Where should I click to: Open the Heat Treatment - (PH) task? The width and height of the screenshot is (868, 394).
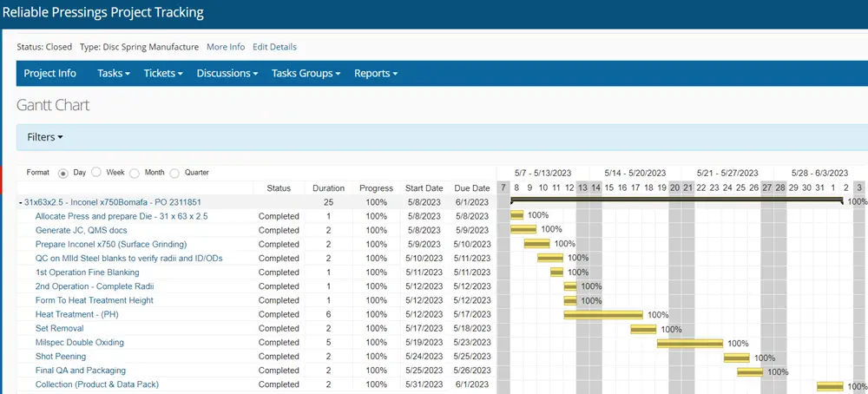(x=76, y=314)
